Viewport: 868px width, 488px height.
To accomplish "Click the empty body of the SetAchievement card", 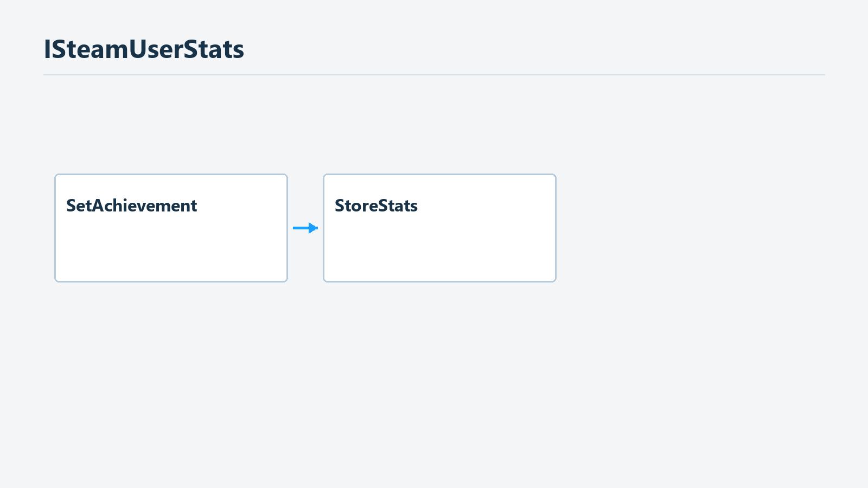I will pos(171,249).
